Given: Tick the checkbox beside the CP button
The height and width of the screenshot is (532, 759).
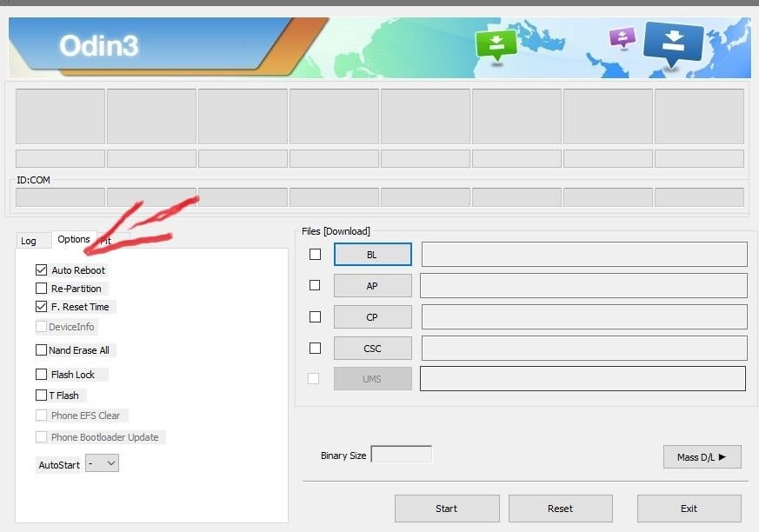Looking at the screenshot, I should [315, 316].
